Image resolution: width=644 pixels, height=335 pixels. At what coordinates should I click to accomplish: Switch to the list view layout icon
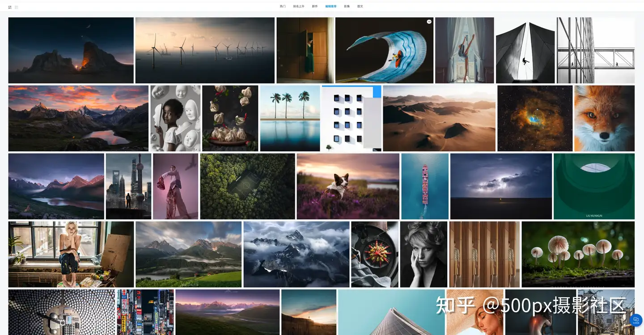(x=17, y=7)
